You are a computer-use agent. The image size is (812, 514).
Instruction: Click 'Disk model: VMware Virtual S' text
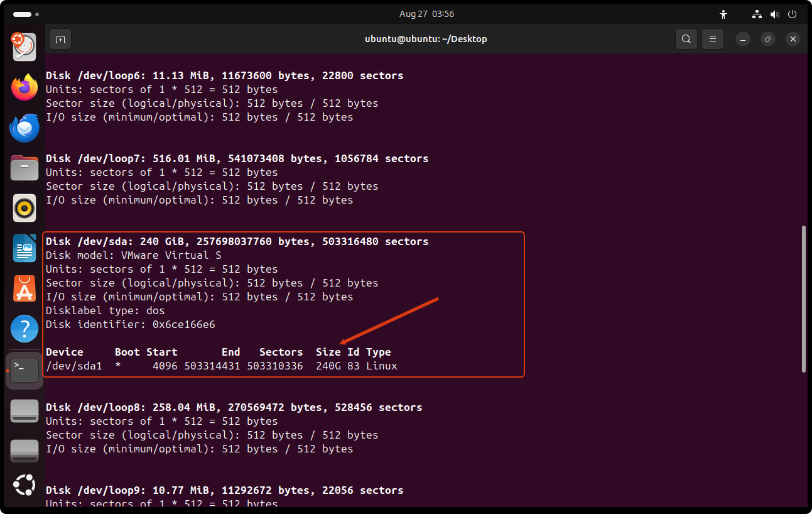click(134, 255)
